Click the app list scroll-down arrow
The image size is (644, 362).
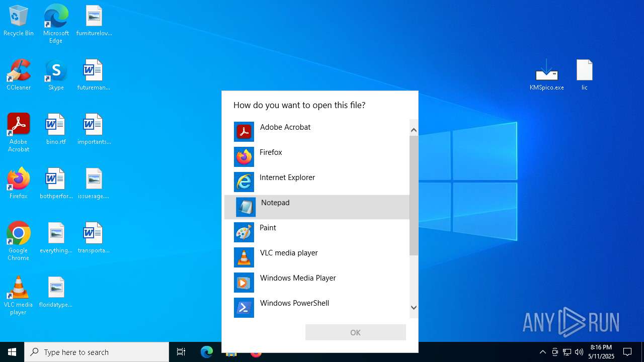point(414,307)
